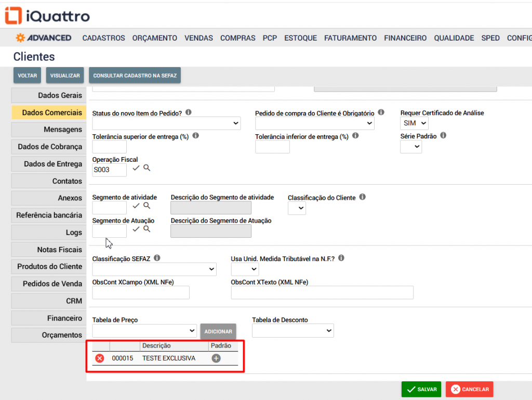This screenshot has height=400, width=532.
Task: Click Tolerância superior de entrega field
Action: (x=109, y=147)
